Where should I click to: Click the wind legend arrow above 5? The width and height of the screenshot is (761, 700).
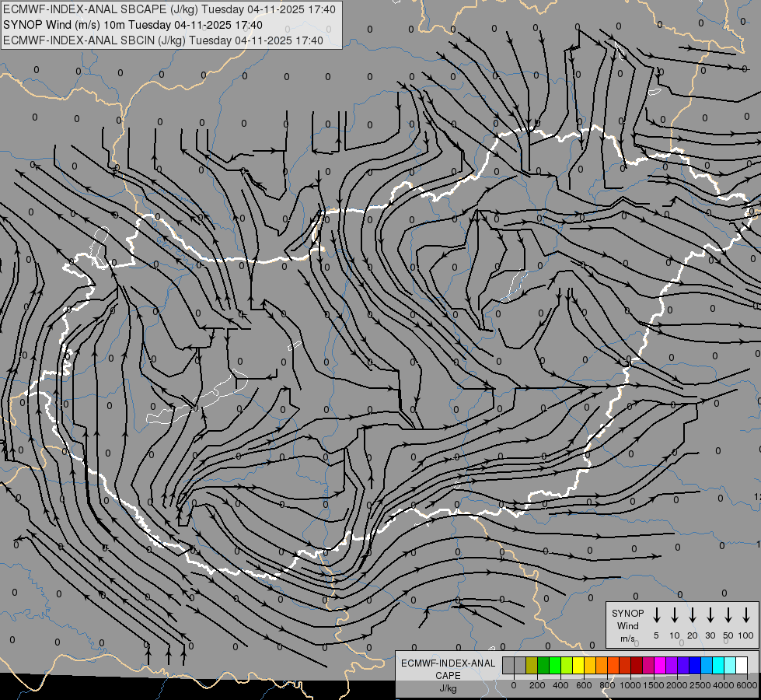point(657,615)
